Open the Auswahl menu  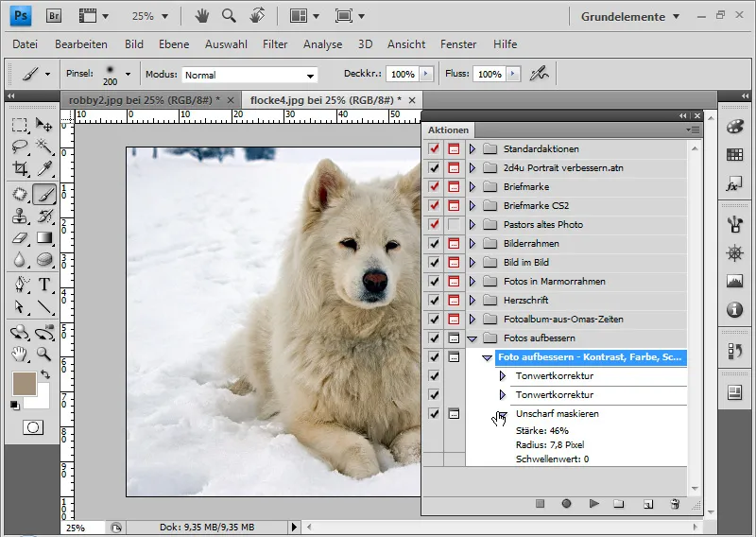pyautogui.click(x=226, y=43)
